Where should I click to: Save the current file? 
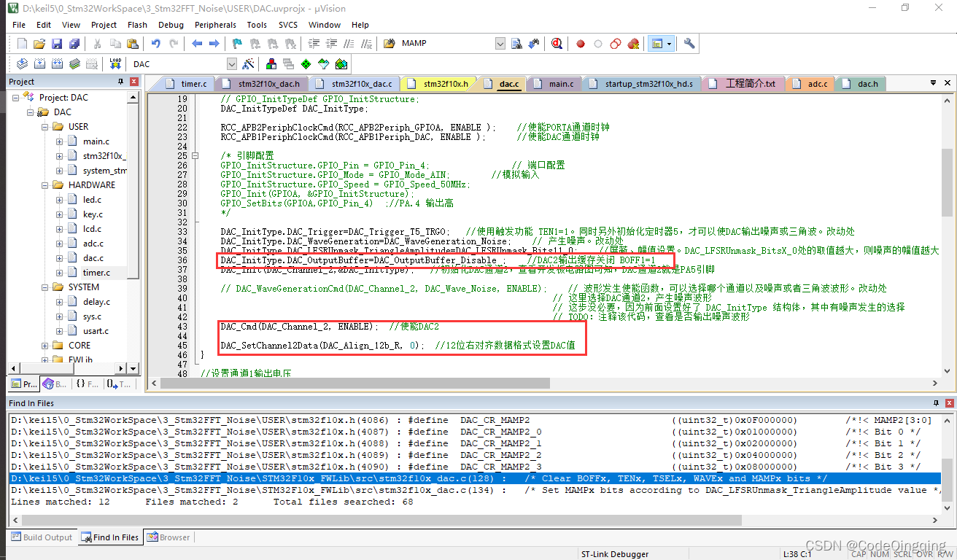pos(57,44)
